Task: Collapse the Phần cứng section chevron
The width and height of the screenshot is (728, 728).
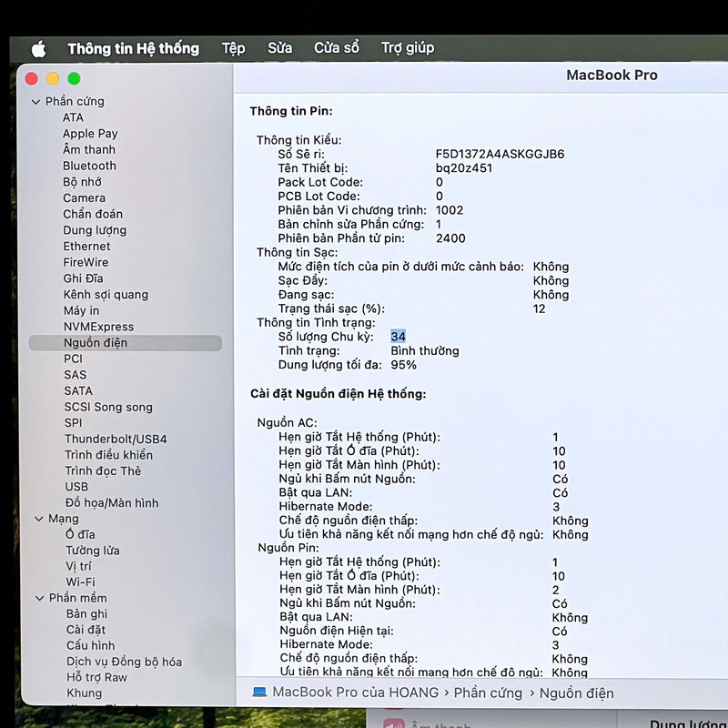Action: [35, 102]
